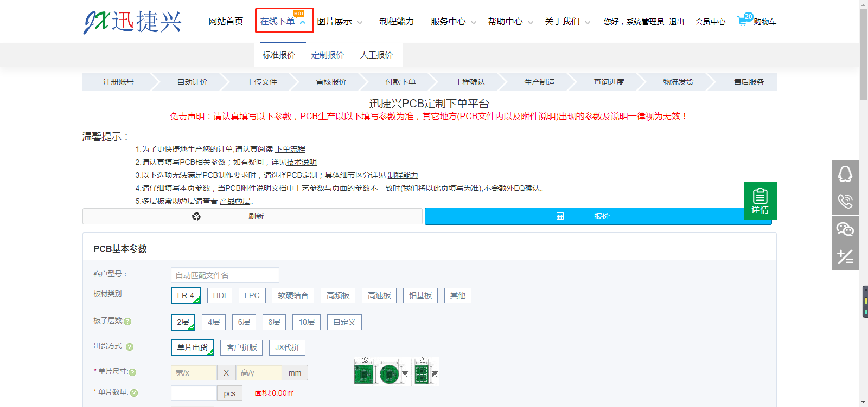This screenshot has width=868, height=407.
Task: Choose the 客户拼版 delivery option
Action: coord(241,347)
